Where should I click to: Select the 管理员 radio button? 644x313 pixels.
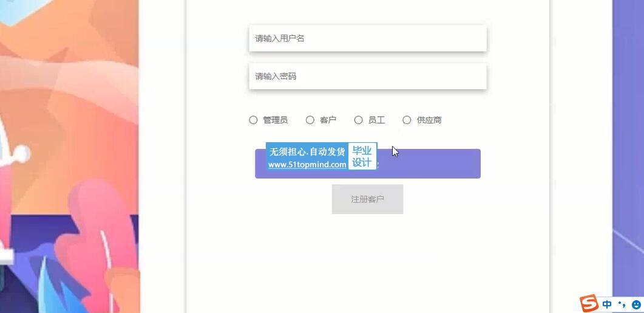click(x=253, y=120)
